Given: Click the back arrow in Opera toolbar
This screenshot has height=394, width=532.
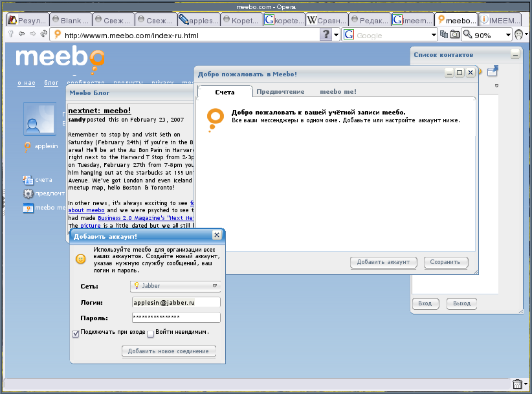Looking at the screenshot, I should pyautogui.click(x=22, y=34).
